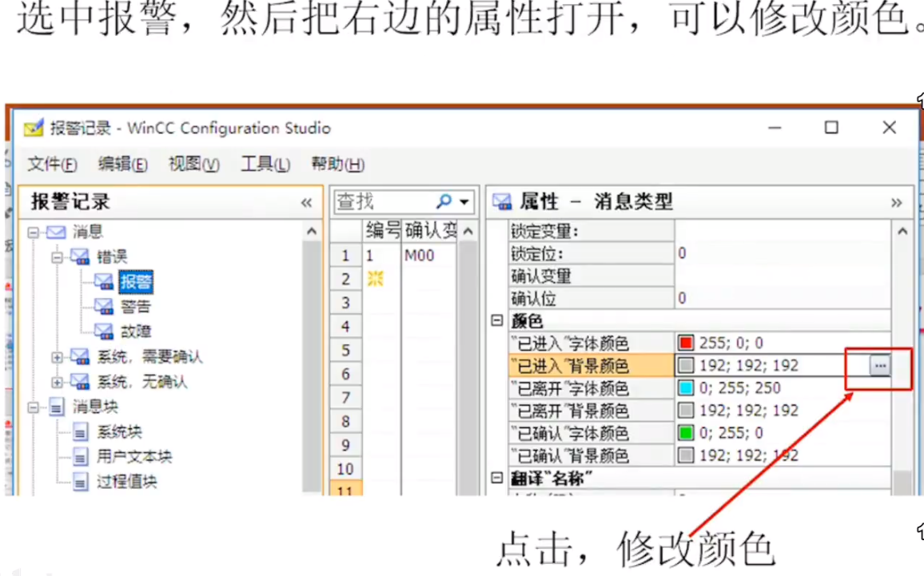Select the 消息块 item

pyautogui.click(x=95, y=407)
